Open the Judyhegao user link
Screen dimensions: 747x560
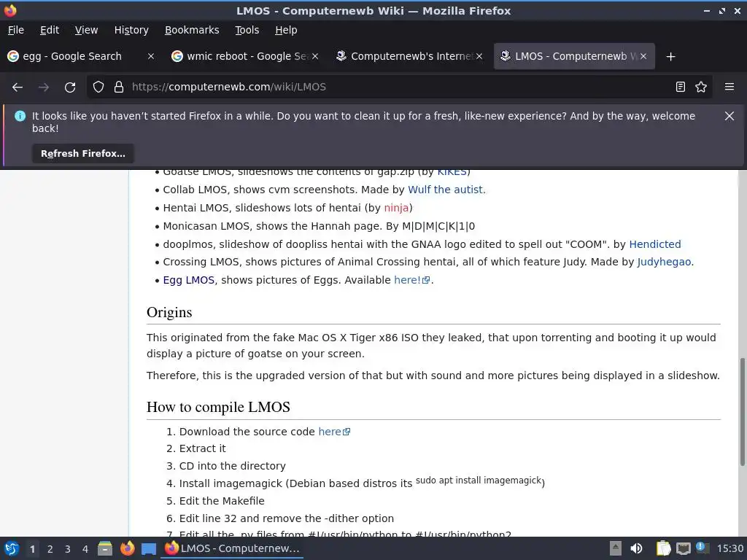point(664,262)
